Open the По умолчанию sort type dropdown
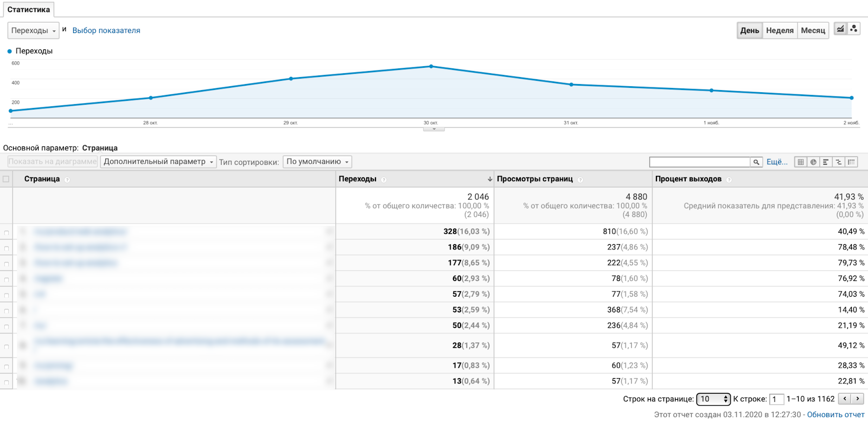 coord(317,162)
